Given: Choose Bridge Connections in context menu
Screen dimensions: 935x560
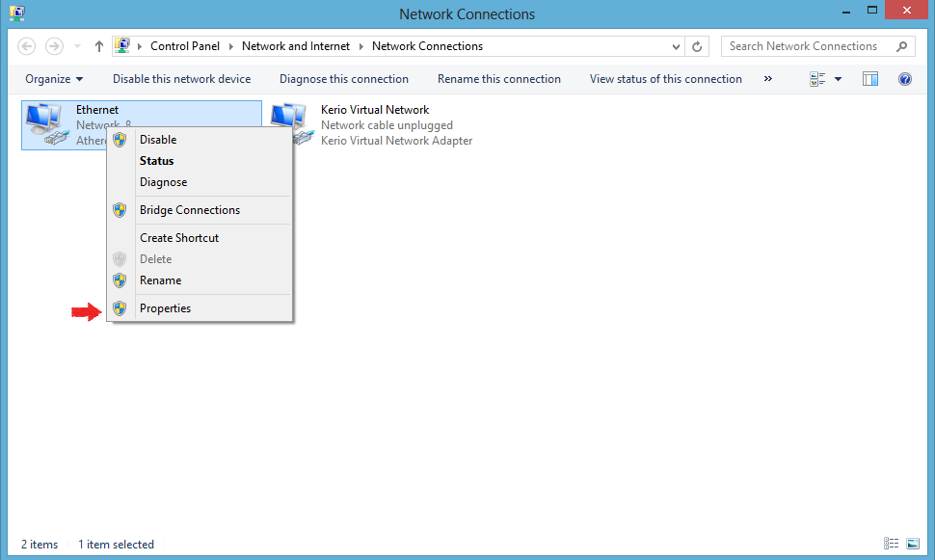Looking at the screenshot, I should point(189,210).
